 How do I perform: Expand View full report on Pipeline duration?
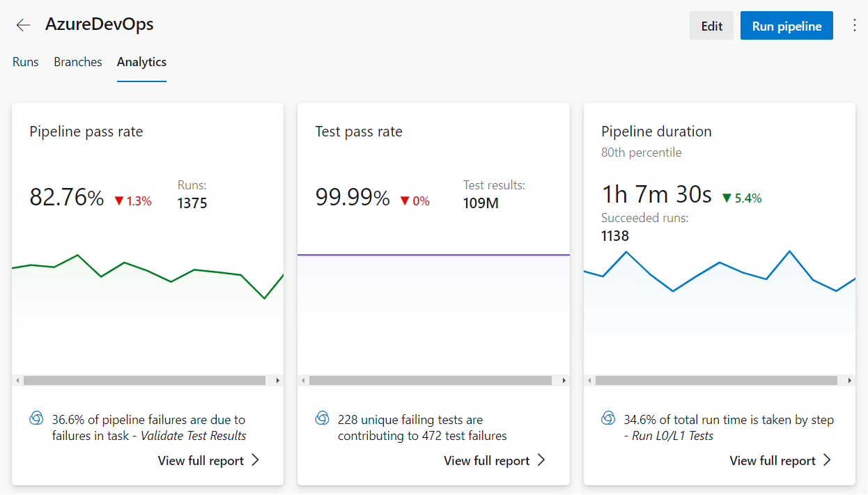point(781,460)
